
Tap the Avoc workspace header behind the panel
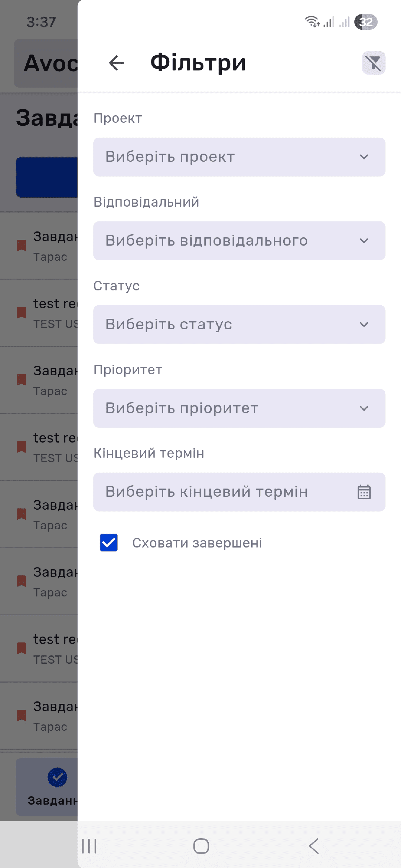tap(46, 63)
